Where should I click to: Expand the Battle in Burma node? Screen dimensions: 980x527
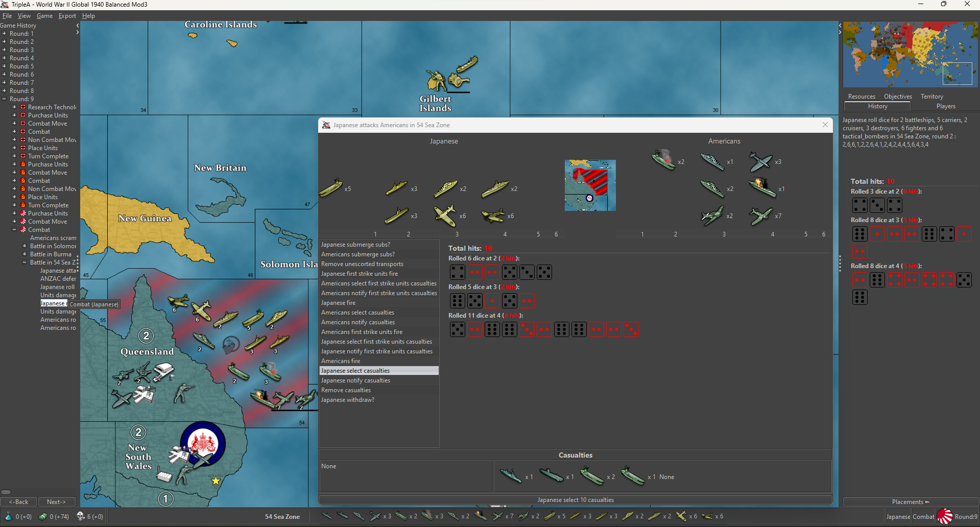(25, 254)
